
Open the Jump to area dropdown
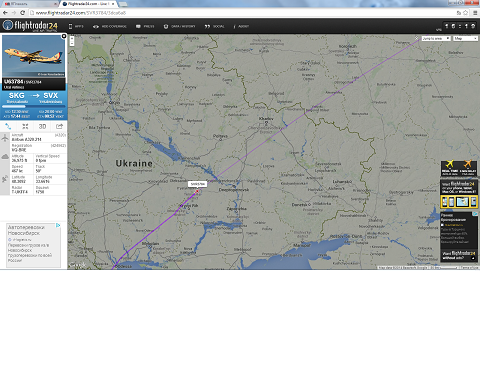436,39
